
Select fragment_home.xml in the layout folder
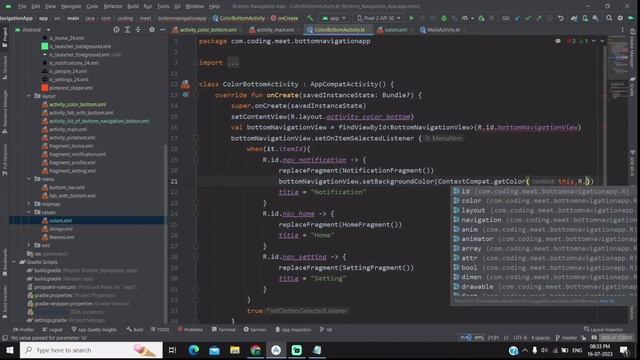pyautogui.click(x=71, y=146)
